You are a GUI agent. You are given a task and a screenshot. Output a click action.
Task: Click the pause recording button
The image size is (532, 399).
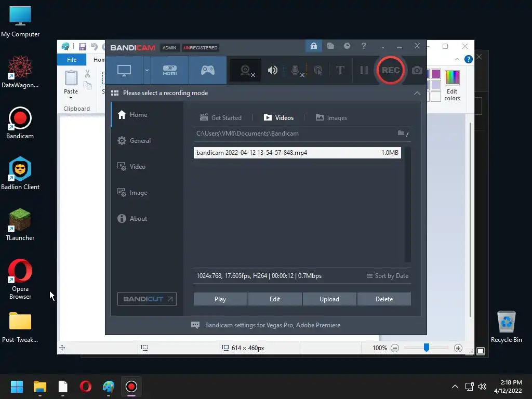coord(364,70)
